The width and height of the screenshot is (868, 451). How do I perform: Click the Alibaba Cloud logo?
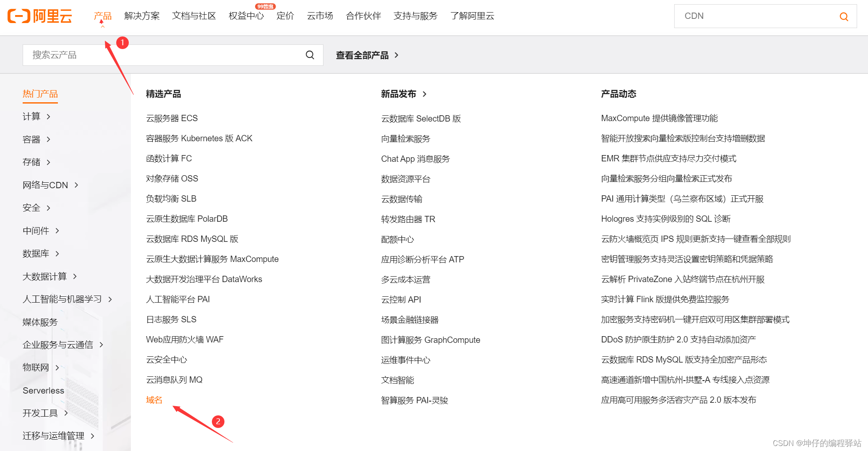point(40,16)
